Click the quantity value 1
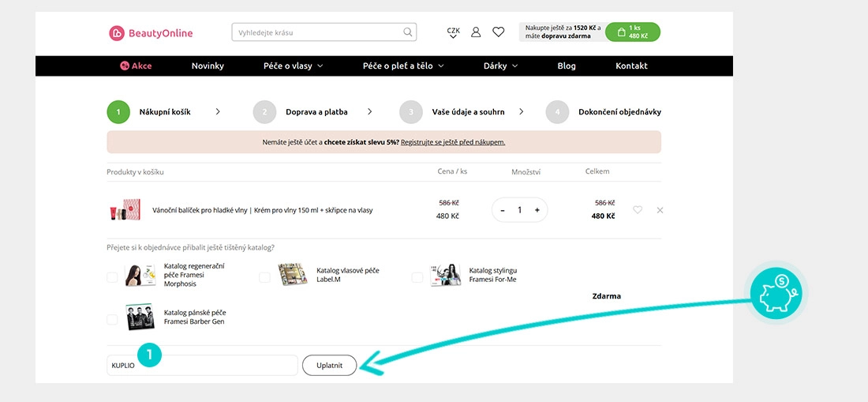 519,210
